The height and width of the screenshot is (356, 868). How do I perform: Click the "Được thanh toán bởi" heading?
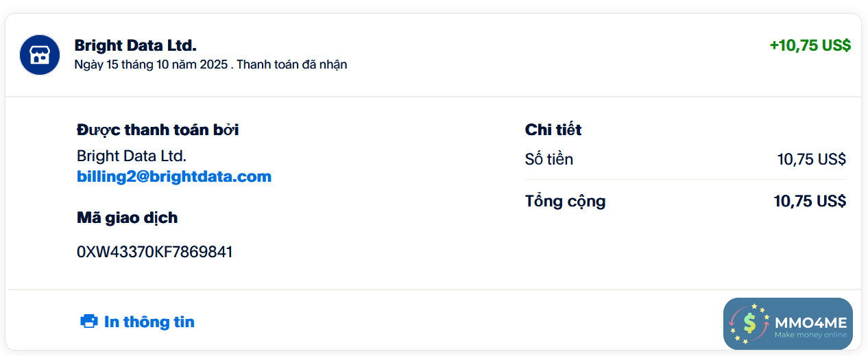tap(158, 130)
